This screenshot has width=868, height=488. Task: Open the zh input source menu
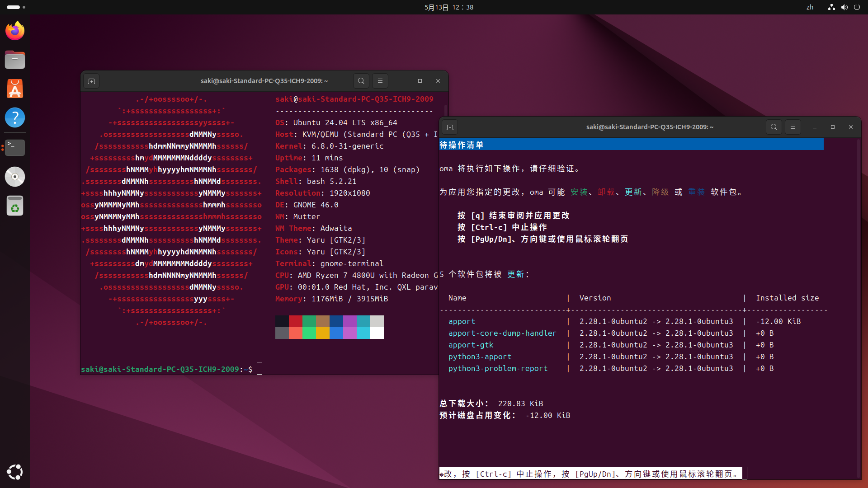(810, 7)
